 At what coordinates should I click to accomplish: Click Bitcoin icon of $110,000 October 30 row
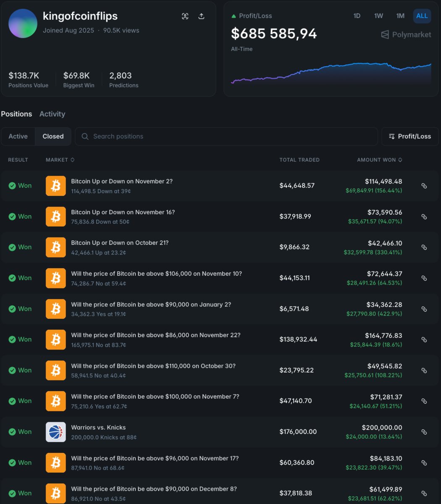[x=56, y=370]
